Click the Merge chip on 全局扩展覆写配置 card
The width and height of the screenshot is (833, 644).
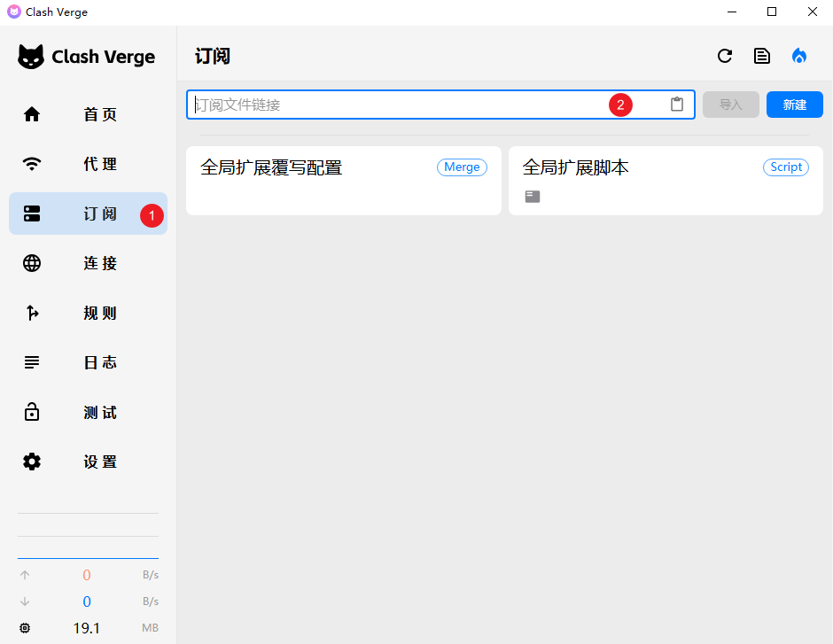click(x=462, y=167)
